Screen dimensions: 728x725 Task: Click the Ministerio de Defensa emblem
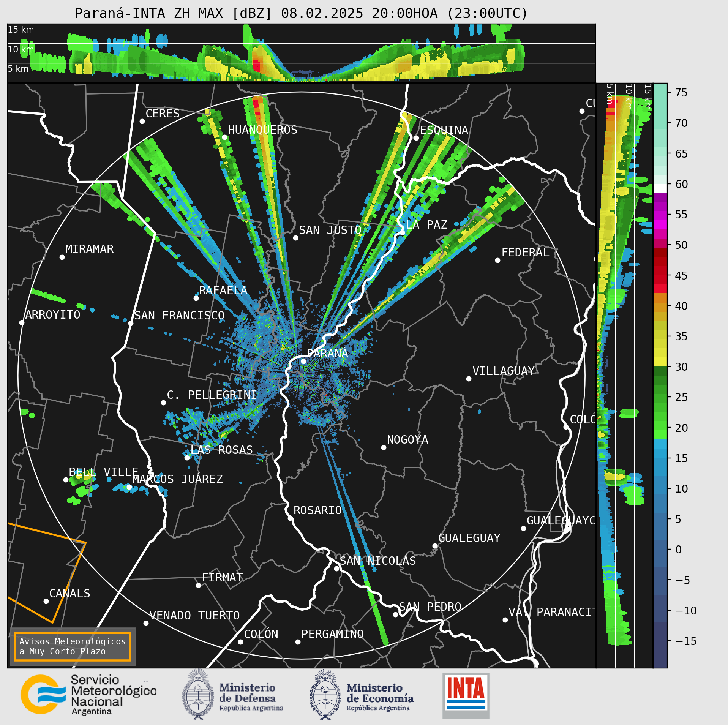197,695
